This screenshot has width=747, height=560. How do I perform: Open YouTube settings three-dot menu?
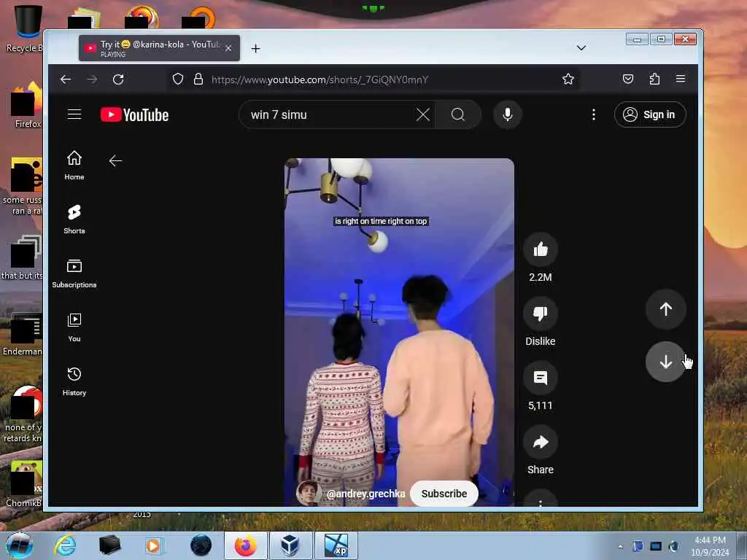click(x=594, y=114)
